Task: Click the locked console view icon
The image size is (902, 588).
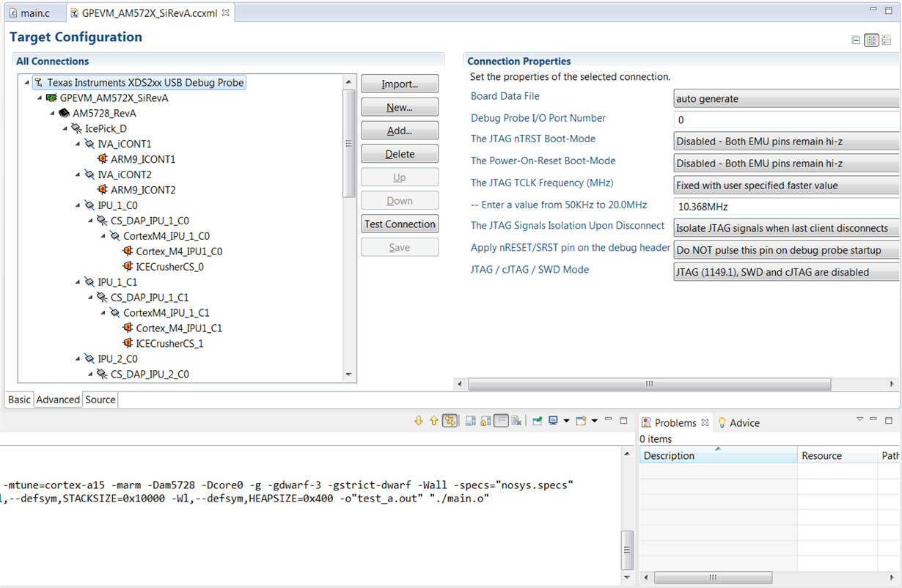Action: [485, 421]
